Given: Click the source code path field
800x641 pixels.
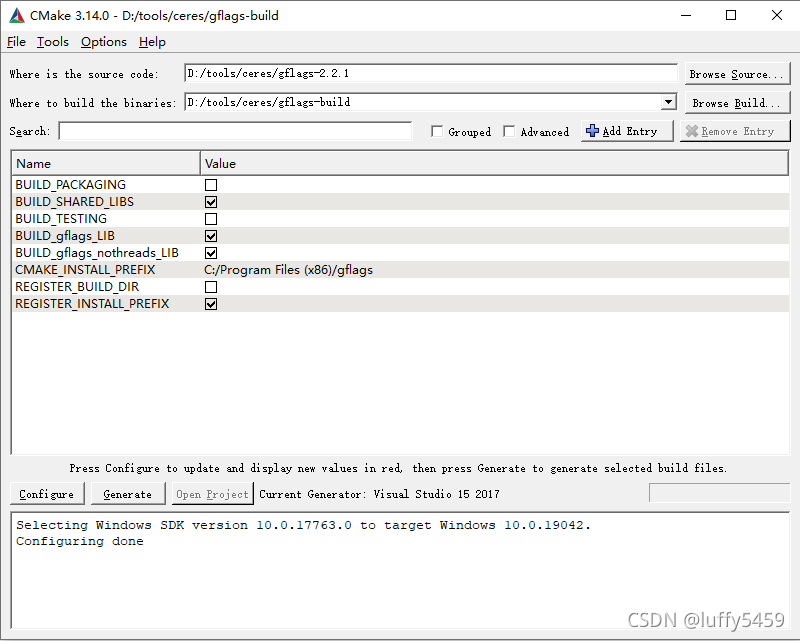Looking at the screenshot, I should click(431, 73).
